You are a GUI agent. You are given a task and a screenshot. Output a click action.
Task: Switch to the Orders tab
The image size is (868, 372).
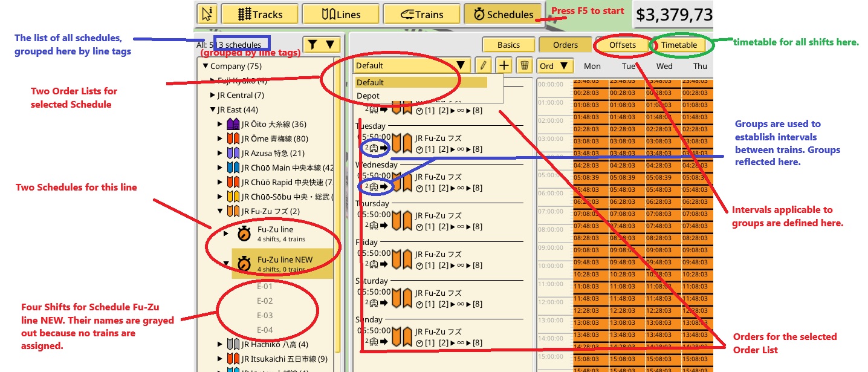click(565, 45)
